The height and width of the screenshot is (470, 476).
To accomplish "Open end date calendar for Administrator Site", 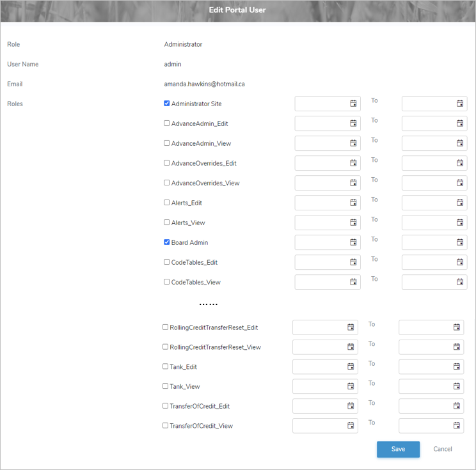I will [460, 104].
